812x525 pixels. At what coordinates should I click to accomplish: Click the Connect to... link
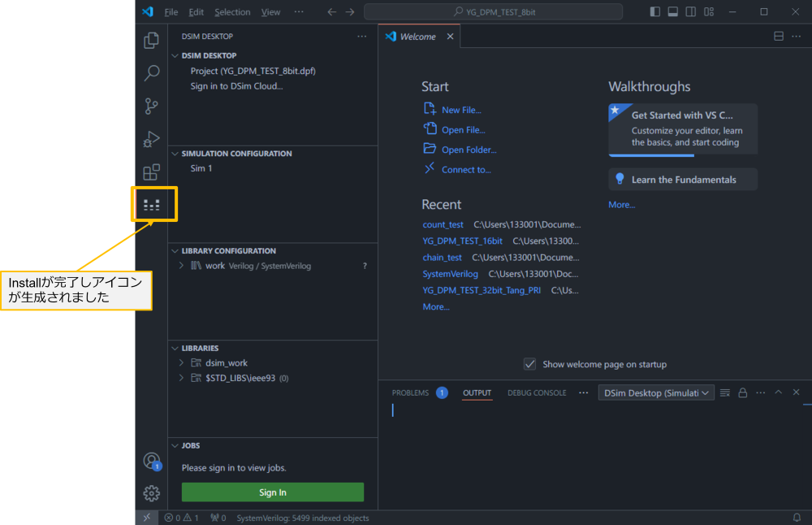466,170
